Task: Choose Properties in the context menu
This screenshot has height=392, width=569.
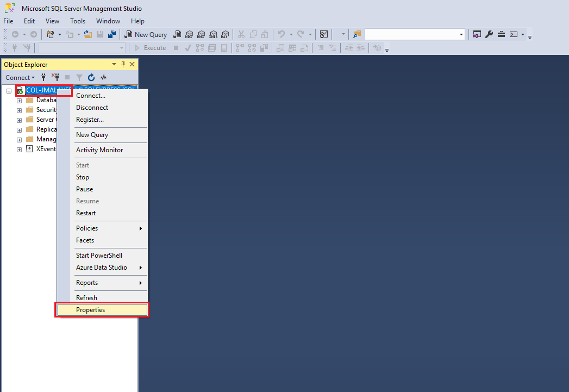Action: click(x=102, y=310)
